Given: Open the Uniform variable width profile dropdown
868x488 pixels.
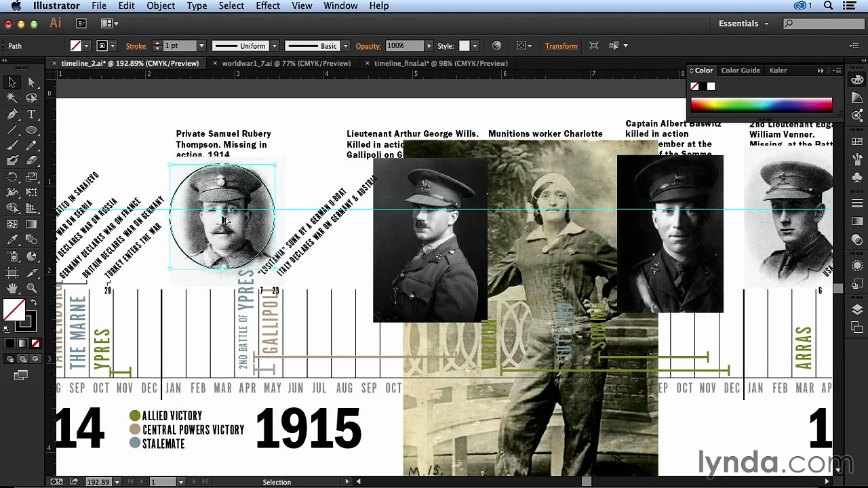Looking at the screenshot, I should coord(274,46).
